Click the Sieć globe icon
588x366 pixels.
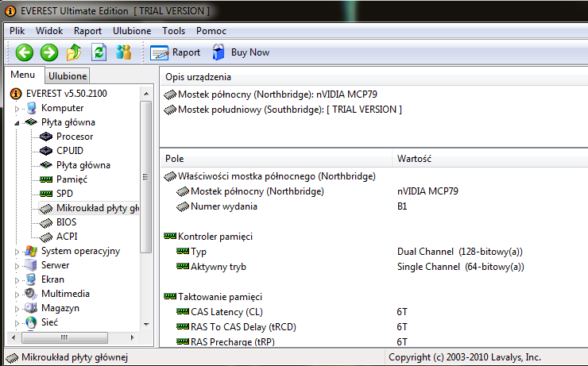coord(31,322)
